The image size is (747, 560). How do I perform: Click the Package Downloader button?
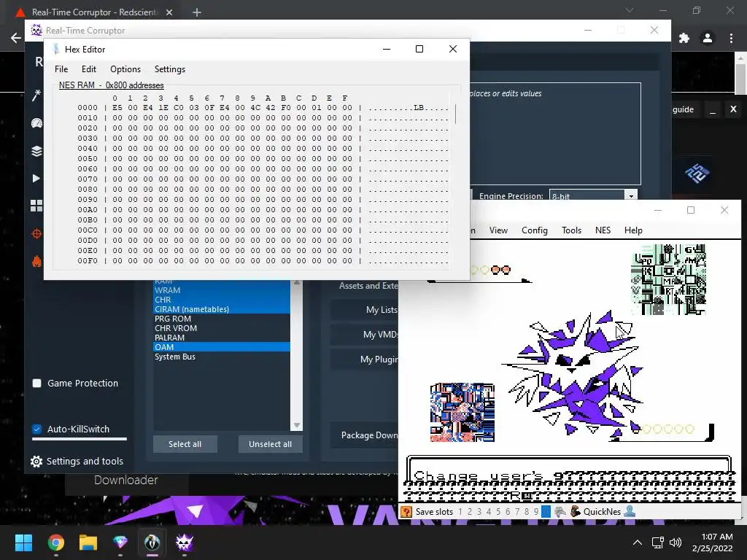pos(365,435)
